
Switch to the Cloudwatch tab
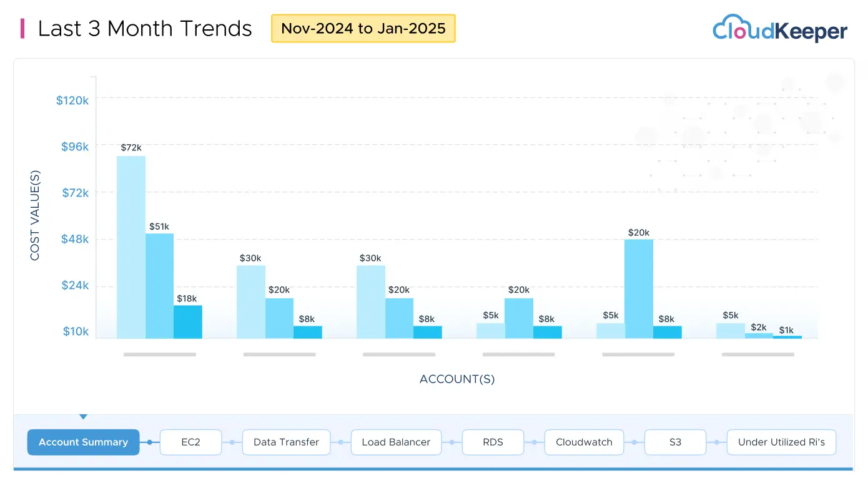pyautogui.click(x=584, y=442)
